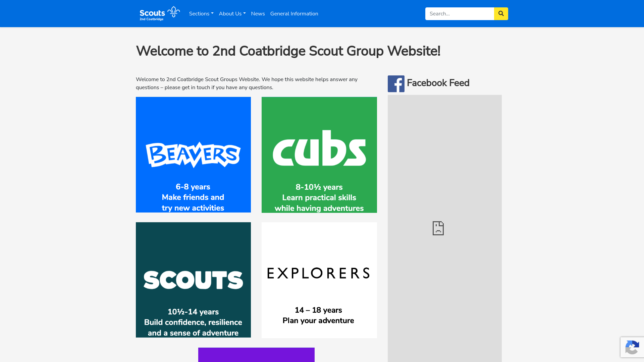
Task: Click the Facebook logo icon
Action: pyautogui.click(x=396, y=84)
